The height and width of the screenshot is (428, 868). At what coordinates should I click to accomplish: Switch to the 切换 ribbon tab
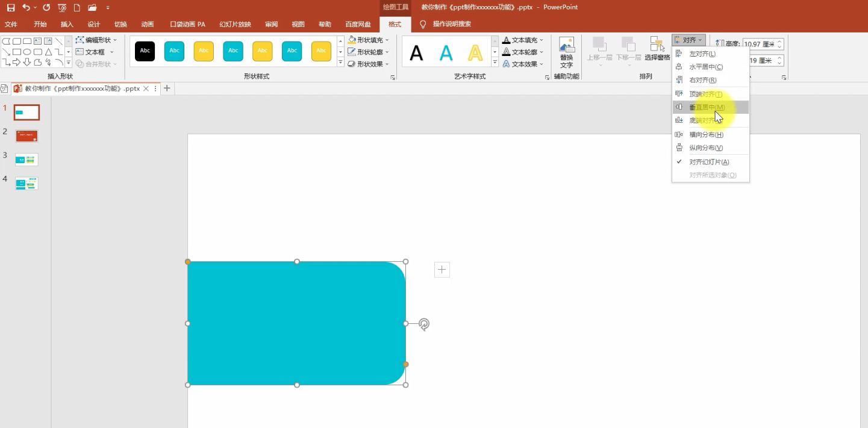[x=120, y=24]
